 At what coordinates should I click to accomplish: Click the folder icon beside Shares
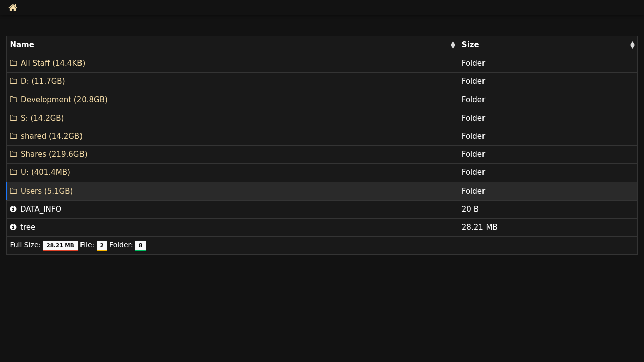point(14,154)
